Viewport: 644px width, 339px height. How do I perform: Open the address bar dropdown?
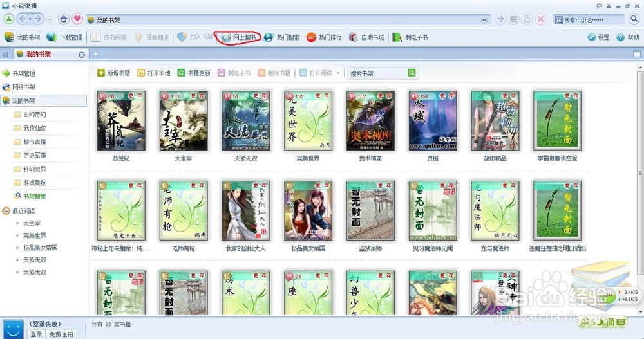pos(484,20)
